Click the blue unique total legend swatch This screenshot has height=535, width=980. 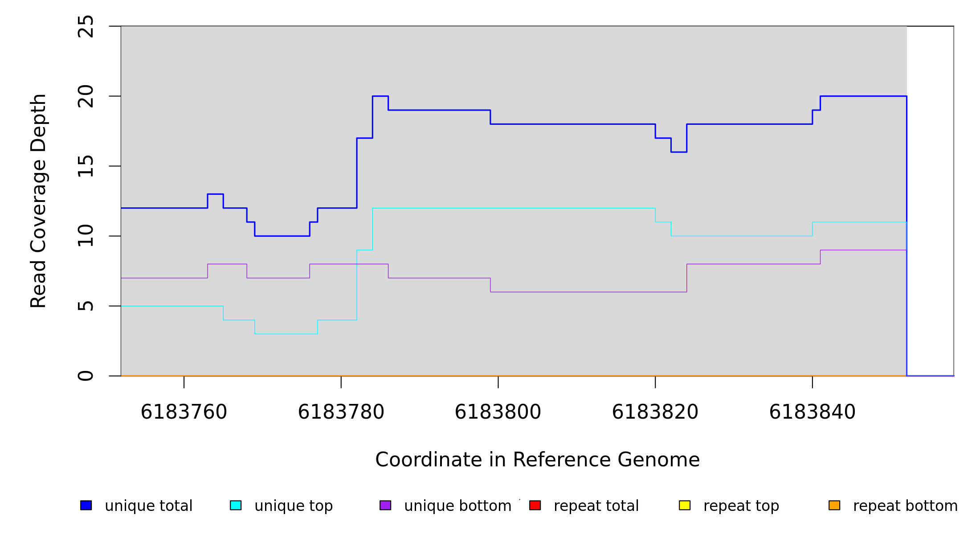[86, 505]
